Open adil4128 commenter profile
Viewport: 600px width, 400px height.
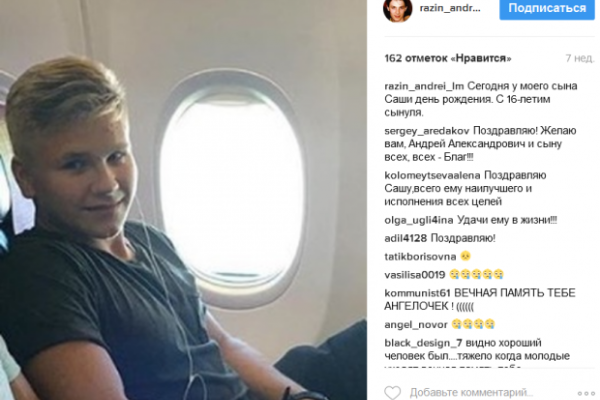coord(405,238)
